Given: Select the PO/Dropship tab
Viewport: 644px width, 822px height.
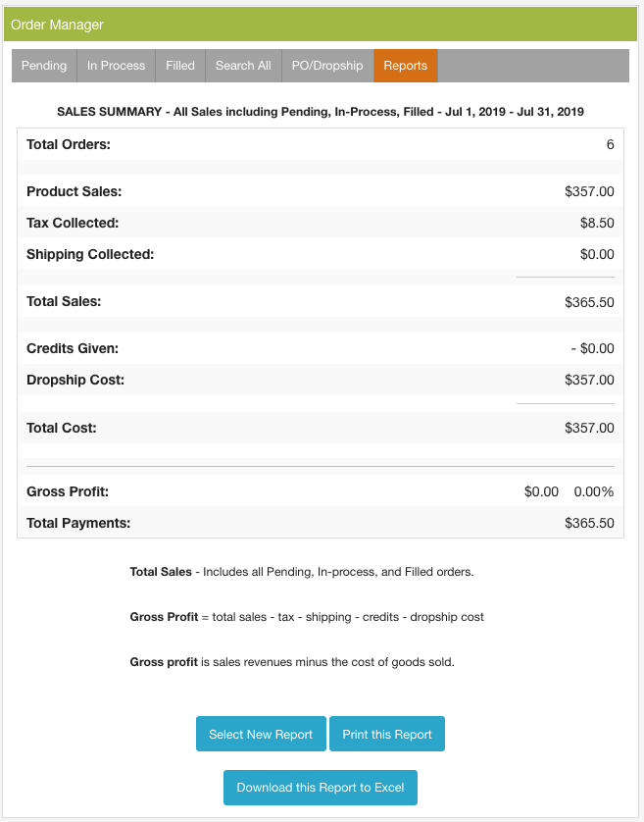Looking at the screenshot, I should [x=327, y=66].
